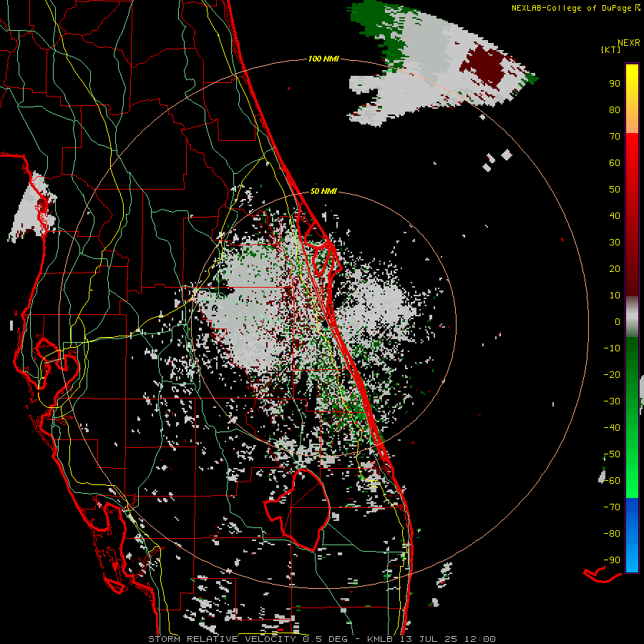The image size is (644, 644).
Task: Select the positive 10 knot scale label
Action: (615, 296)
